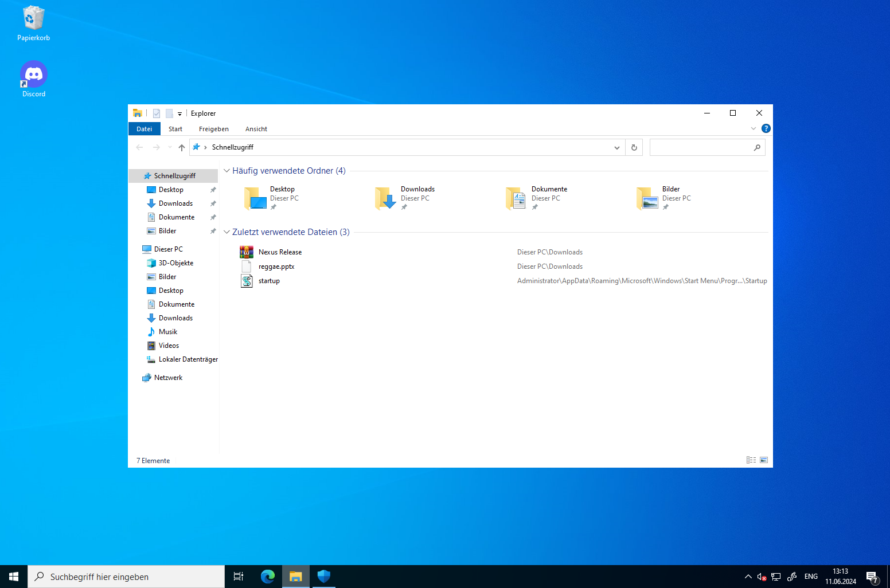
Task: Click File Explorer taskbar button
Action: [x=296, y=577]
